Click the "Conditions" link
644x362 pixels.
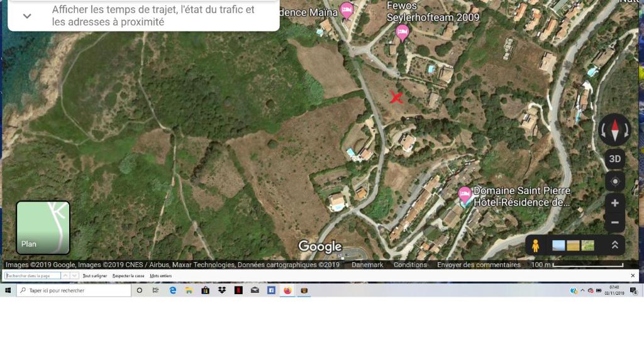(x=410, y=265)
